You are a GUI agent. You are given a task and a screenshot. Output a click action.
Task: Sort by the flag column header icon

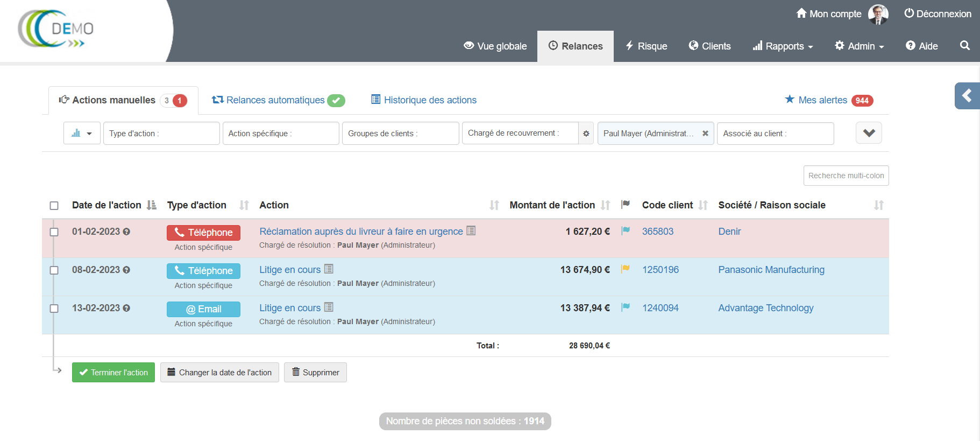pyautogui.click(x=625, y=205)
